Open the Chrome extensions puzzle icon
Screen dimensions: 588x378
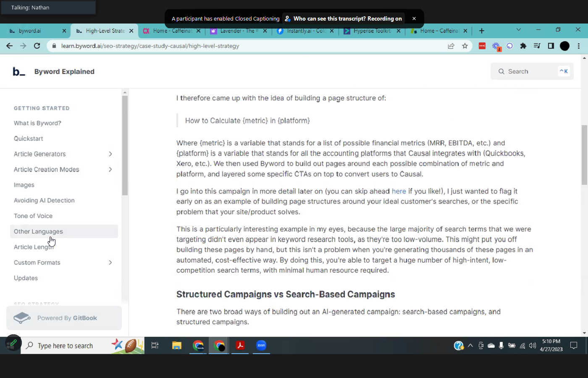tap(523, 46)
